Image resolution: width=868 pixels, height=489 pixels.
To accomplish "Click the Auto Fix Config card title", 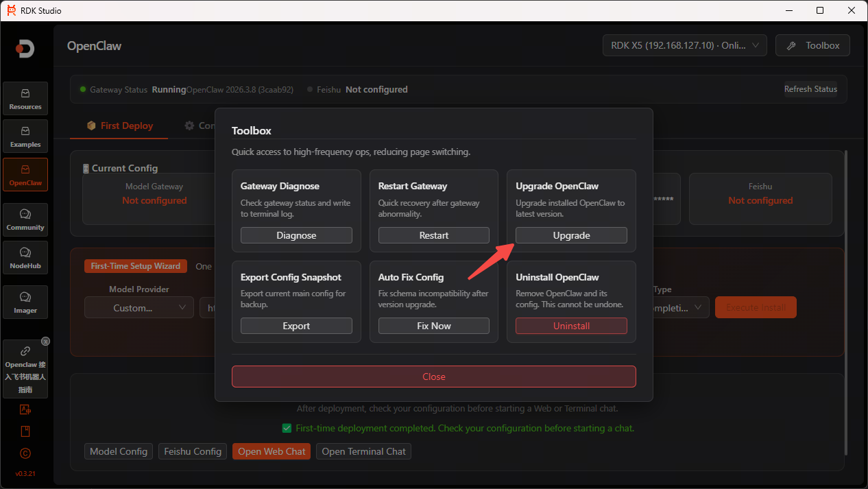I will (411, 277).
